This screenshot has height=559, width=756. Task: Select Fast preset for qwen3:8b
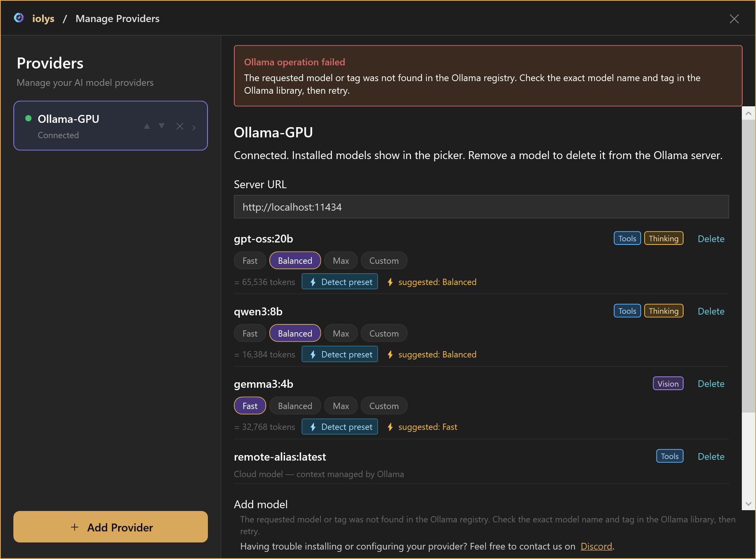click(x=250, y=333)
